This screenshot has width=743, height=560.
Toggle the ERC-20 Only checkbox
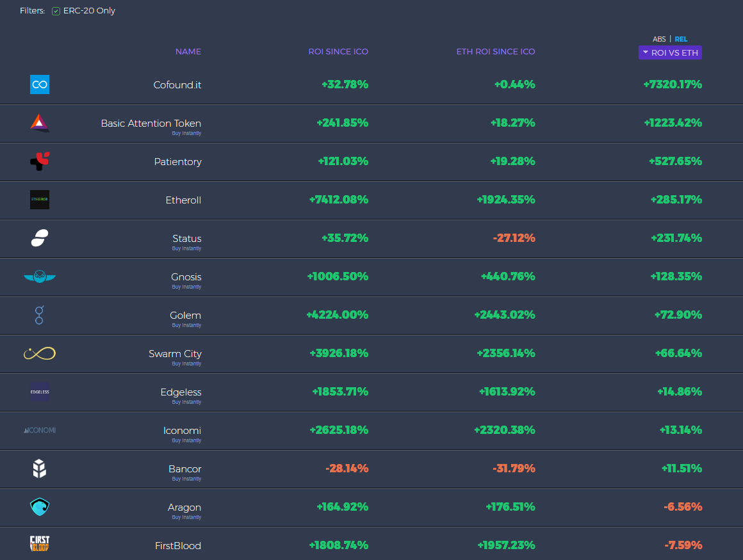(56, 11)
